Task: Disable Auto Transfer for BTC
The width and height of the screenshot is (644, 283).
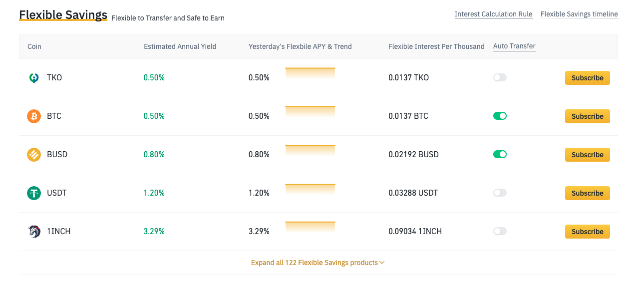Action: point(500,116)
